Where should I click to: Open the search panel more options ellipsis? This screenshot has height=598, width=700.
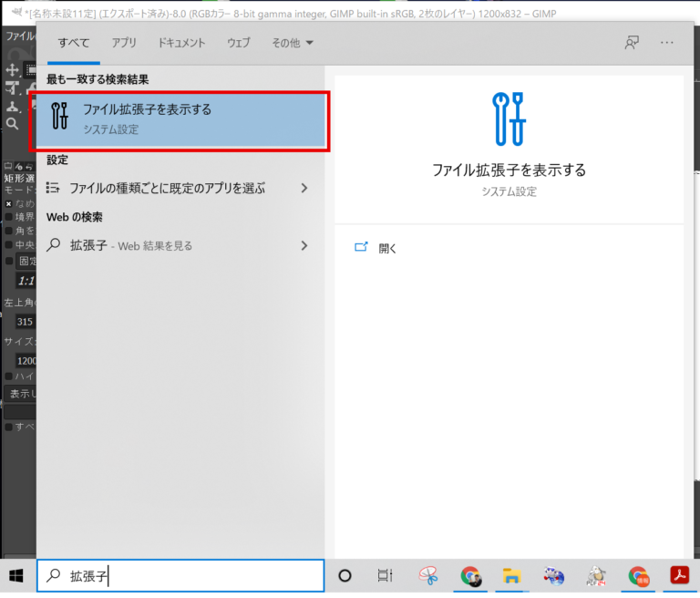pos(667,43)
